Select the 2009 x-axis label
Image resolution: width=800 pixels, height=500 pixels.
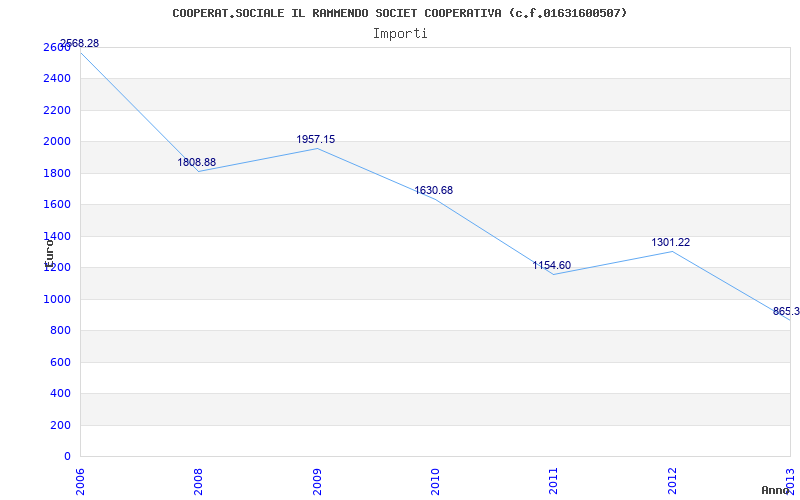point(317,480)
